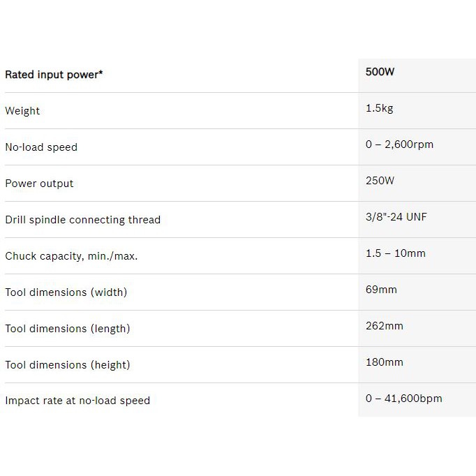Select the 500W rated power value
This screenshot has width=476, height=476.
click(x=380, y=72)
